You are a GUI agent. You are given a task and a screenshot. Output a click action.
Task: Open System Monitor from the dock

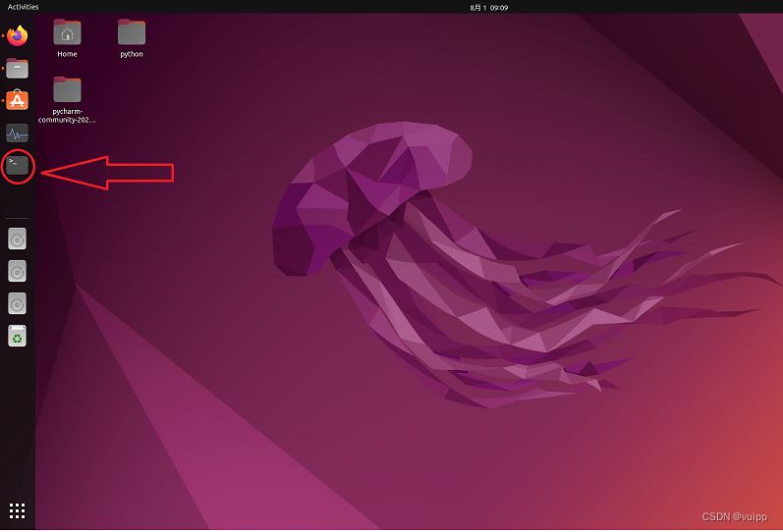[18, 133]
